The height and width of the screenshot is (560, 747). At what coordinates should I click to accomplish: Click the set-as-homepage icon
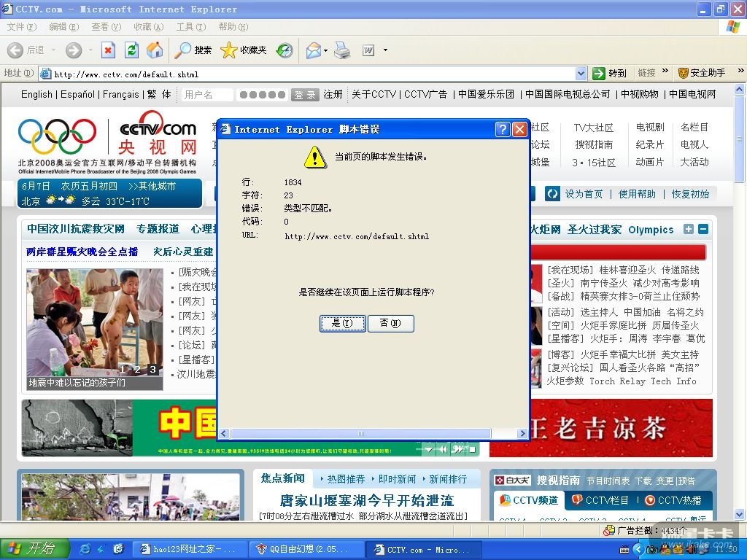pyautogui.click(x=553, y=194)
